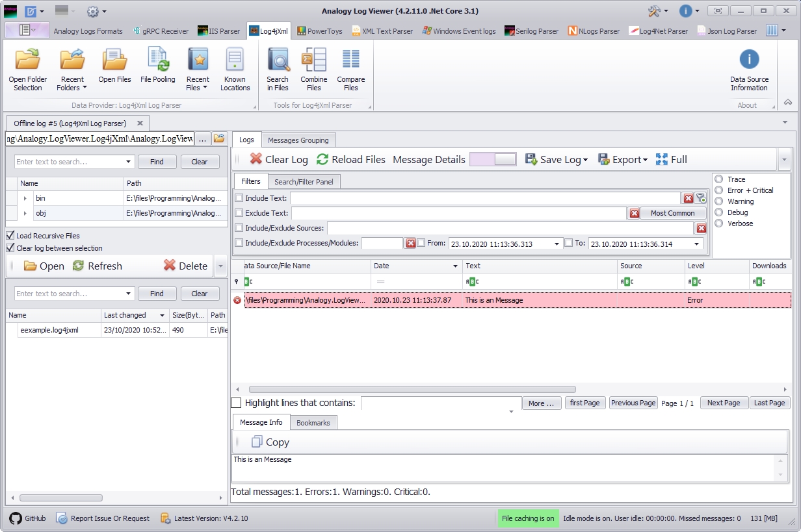This screenshot has height=532, width=801.
Task: Clear the Exclude Text filter
Action: (x=634, y=213)
